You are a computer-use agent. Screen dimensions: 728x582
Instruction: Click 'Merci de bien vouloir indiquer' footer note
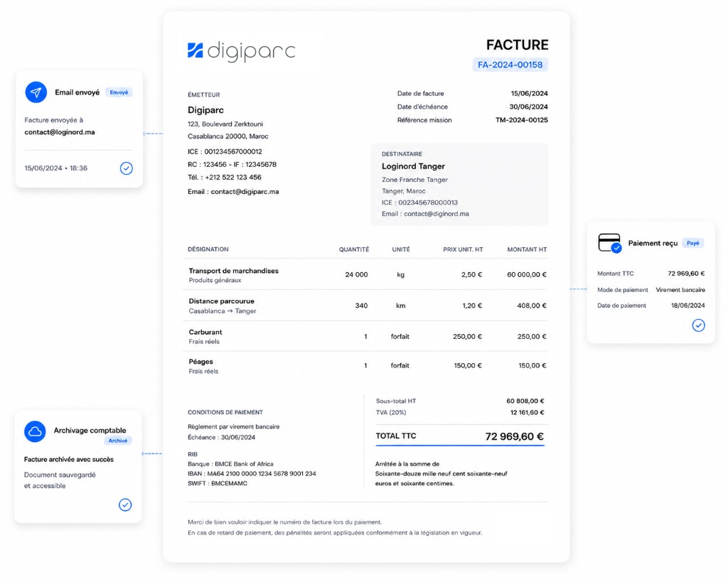tap(284, 522)
